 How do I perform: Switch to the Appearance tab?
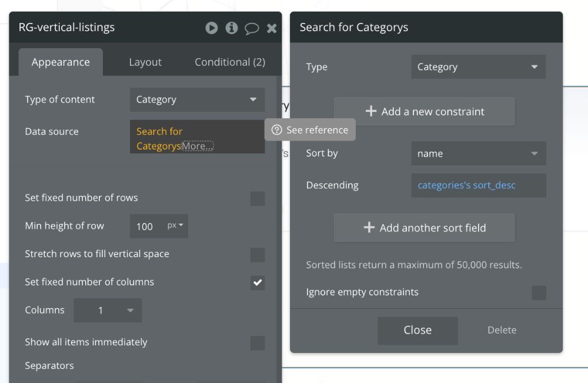[61, 62]
